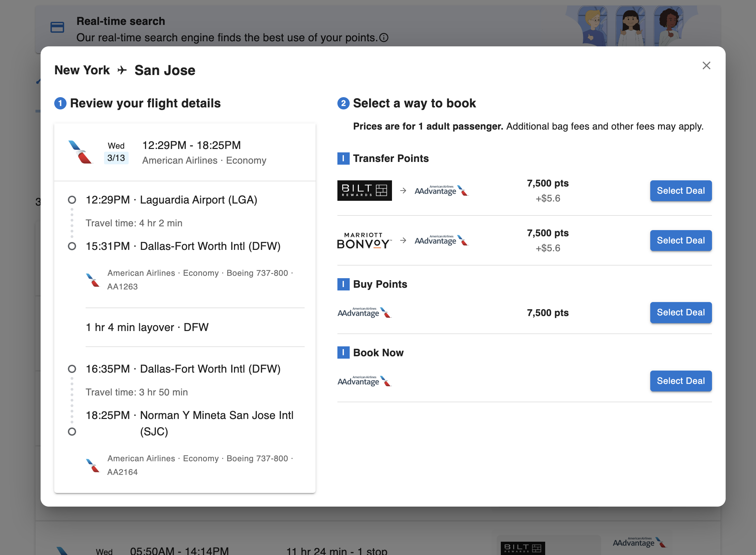Image resolution: width=756 pixels, height=555 pixels.
Task: Select Deal for Bilt Rewards transfer
Action: (680, 191)
